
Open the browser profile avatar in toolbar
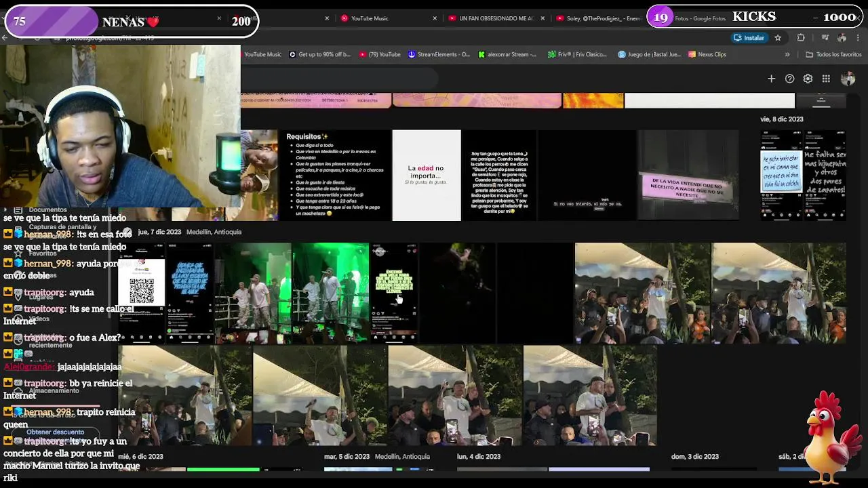(842, 38)
